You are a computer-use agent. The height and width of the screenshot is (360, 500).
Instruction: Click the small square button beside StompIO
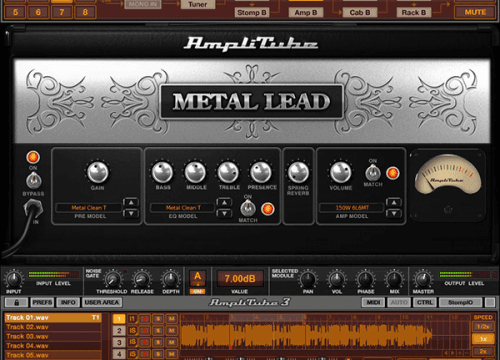[x=490, y=302]
